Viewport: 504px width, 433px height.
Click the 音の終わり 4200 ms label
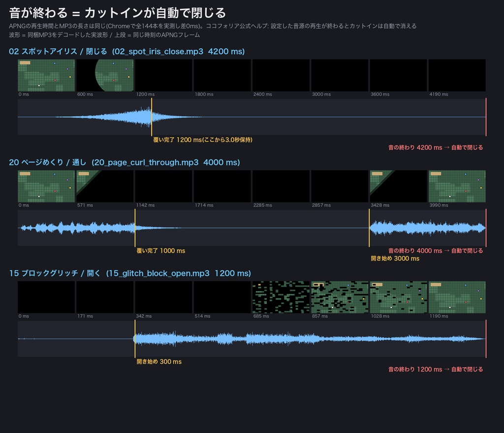[x=436, y=148]
